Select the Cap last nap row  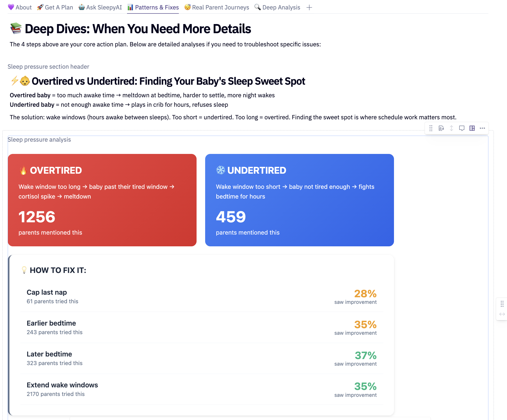pyautogui.click(x=202, y=296)
